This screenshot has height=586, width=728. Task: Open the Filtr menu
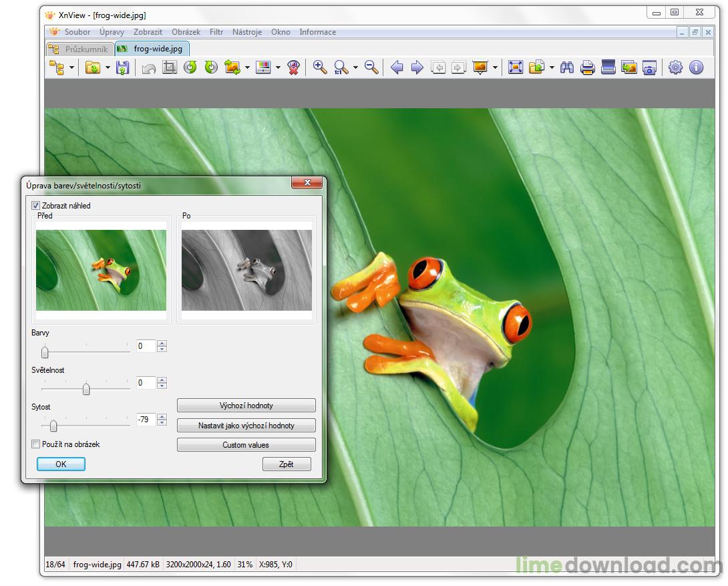(216, 32)
